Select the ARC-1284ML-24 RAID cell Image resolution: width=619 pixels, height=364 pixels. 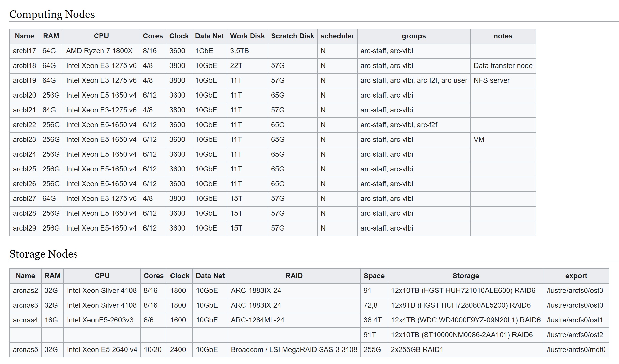point(294,320)
